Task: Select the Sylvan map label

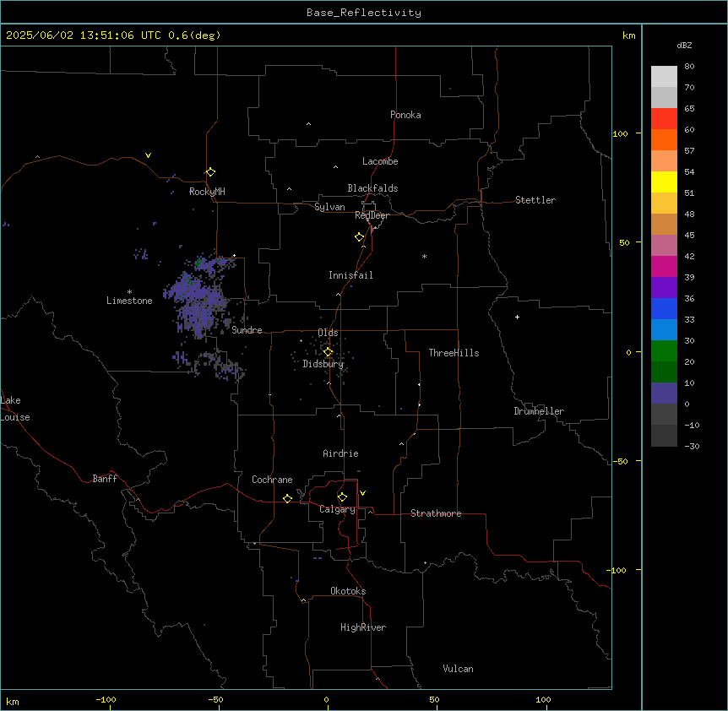Action: (x=329, y=207)
